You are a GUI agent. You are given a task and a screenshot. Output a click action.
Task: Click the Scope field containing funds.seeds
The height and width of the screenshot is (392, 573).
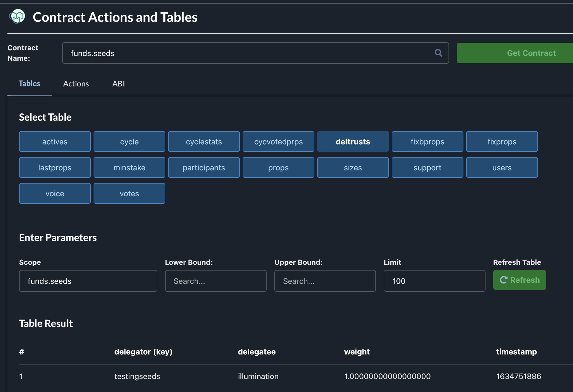(x=88, y=281)
